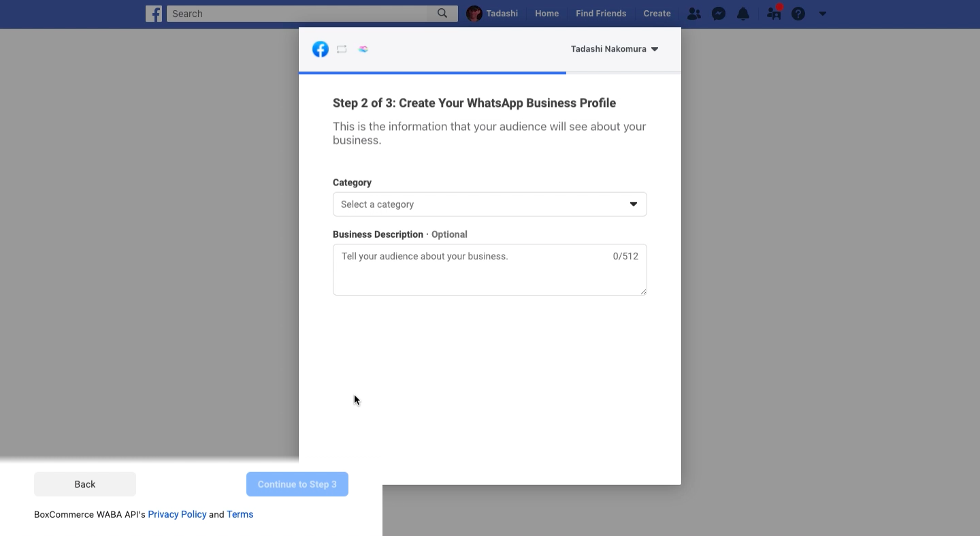Click the description resize handle corner
Screen dimensions: 980x536
643,291
